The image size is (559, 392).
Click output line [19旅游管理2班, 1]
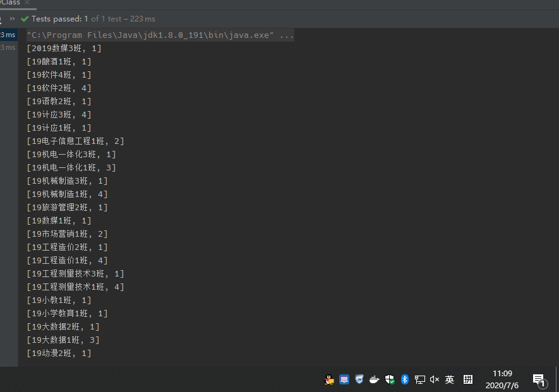click(x=68, y=208)
